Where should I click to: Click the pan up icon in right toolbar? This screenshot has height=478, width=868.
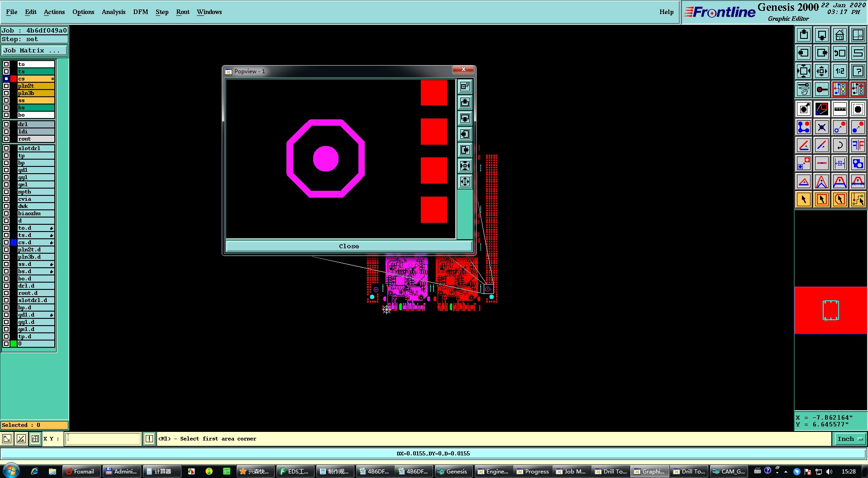[804, 35]
